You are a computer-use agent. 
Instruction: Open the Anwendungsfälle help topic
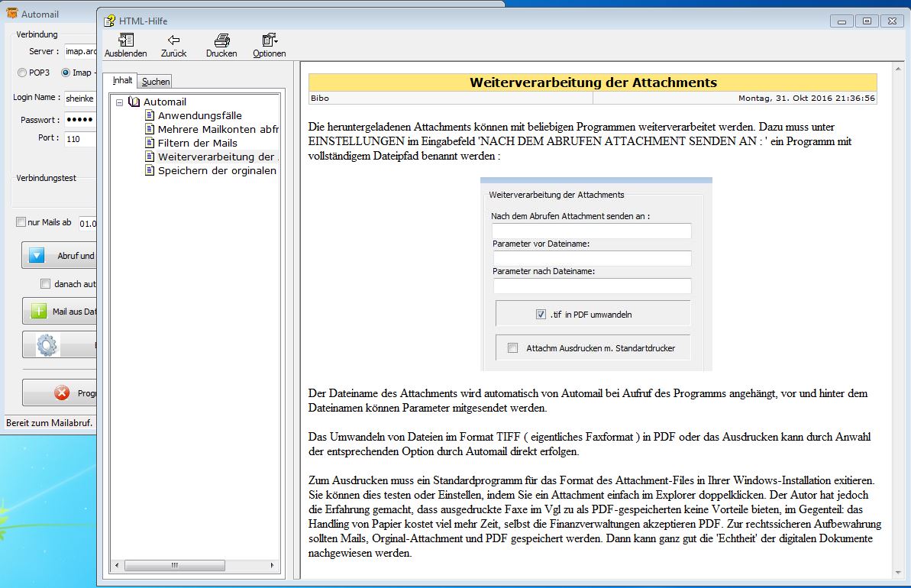coord(199,115)
